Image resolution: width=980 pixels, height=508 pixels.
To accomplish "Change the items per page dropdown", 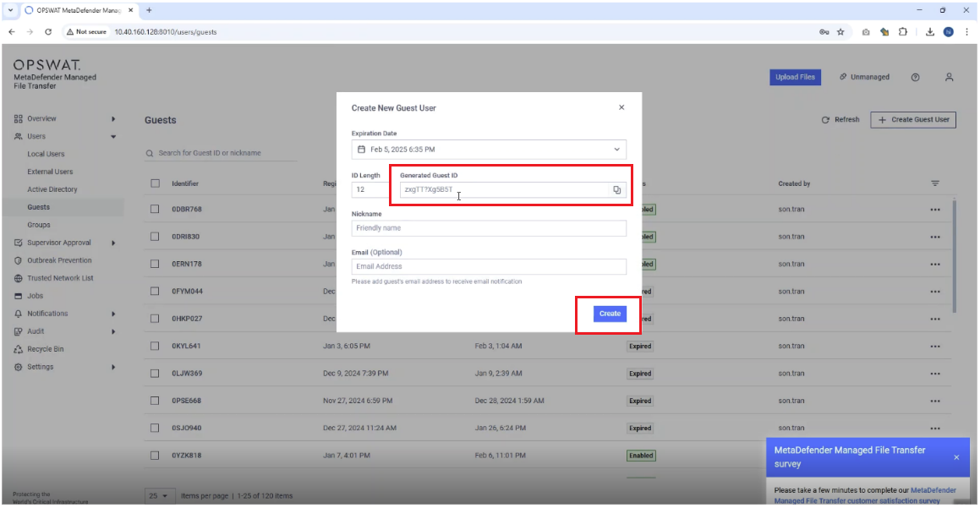I will 159,495.
